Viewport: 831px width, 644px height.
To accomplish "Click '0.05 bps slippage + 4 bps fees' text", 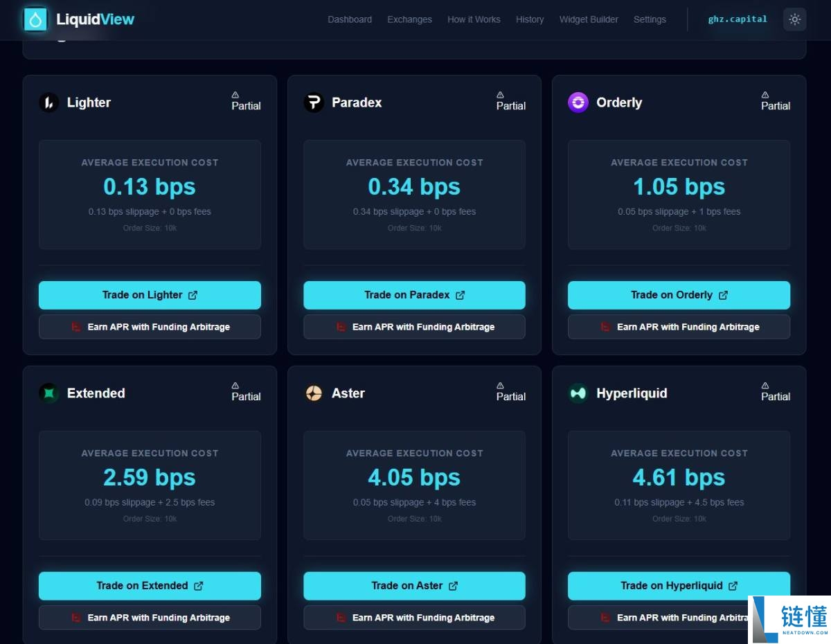I will (x=414, y=503).
